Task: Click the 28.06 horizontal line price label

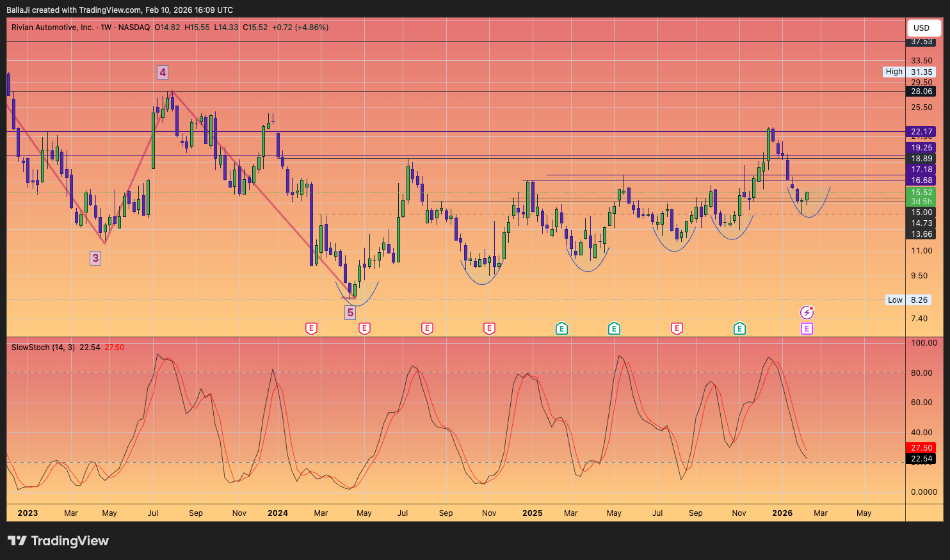Action: 922,92
